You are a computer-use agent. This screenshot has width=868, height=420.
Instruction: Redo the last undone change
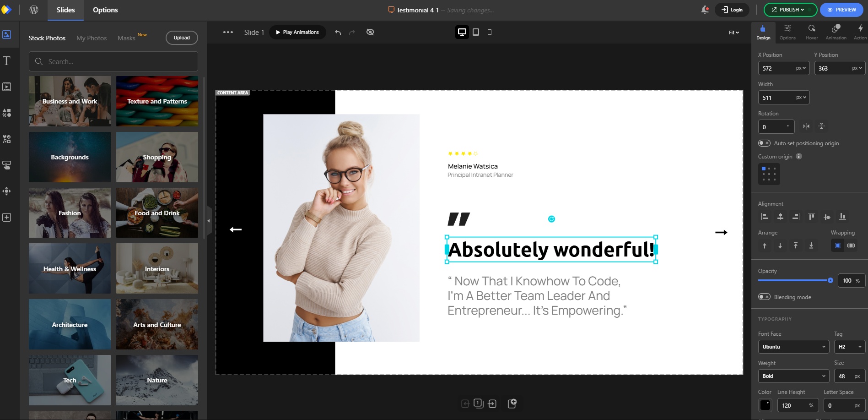(x=352, y=32)
